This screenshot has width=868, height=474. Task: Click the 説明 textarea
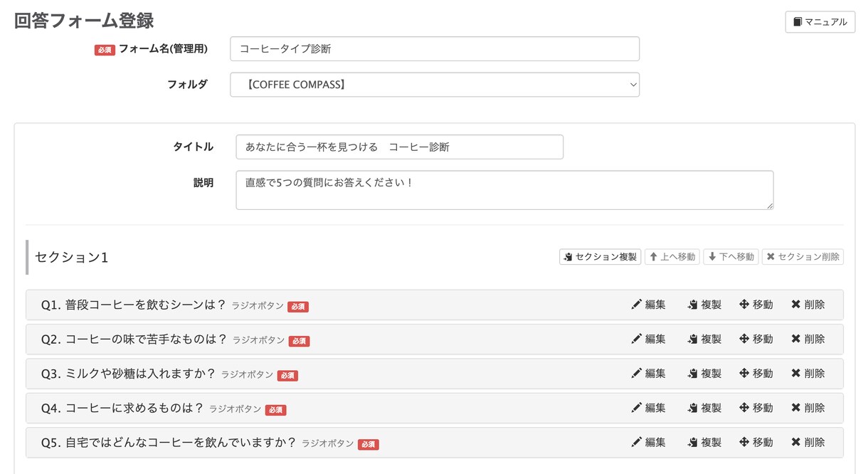pos(504,190)
